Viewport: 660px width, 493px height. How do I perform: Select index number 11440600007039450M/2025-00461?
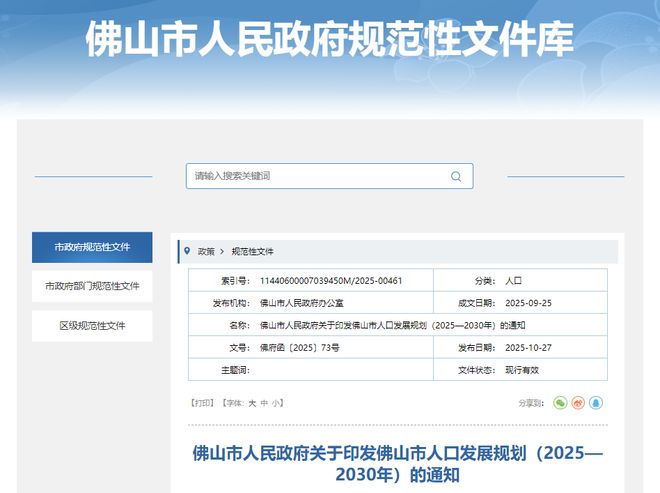331,281
